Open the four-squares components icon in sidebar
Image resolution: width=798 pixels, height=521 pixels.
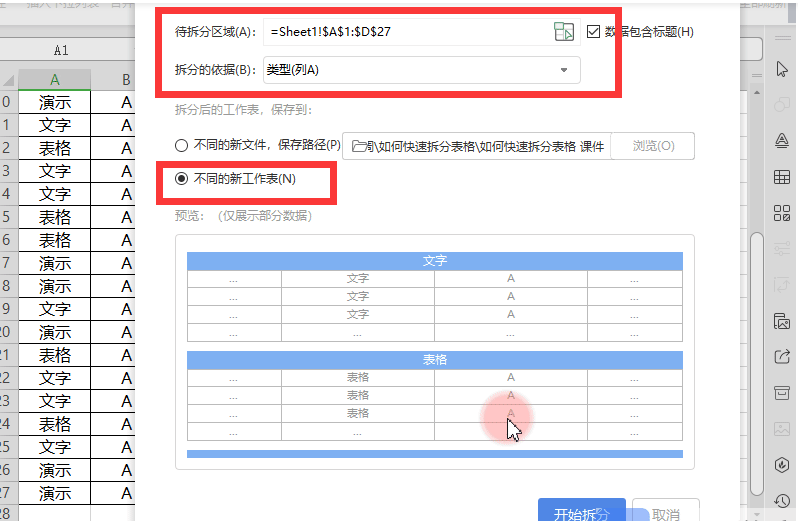pyautogui.click(x=782, y=213)
